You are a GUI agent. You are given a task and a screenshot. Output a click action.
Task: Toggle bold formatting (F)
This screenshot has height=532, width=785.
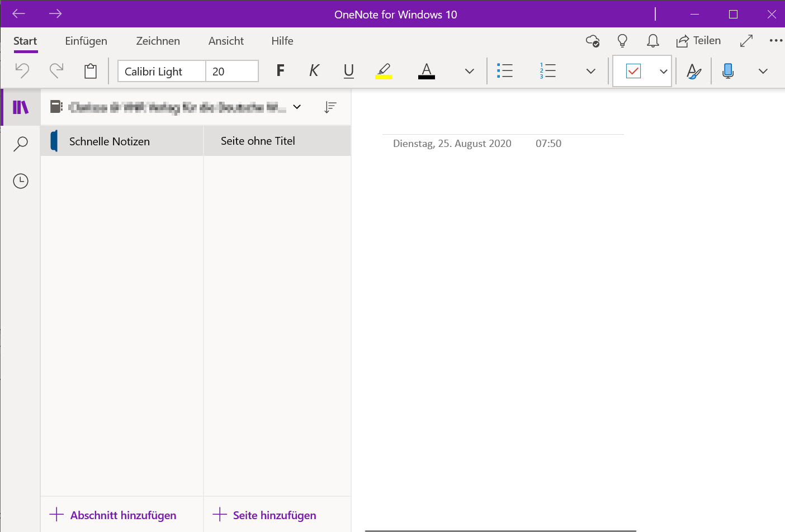pos(281,70)
